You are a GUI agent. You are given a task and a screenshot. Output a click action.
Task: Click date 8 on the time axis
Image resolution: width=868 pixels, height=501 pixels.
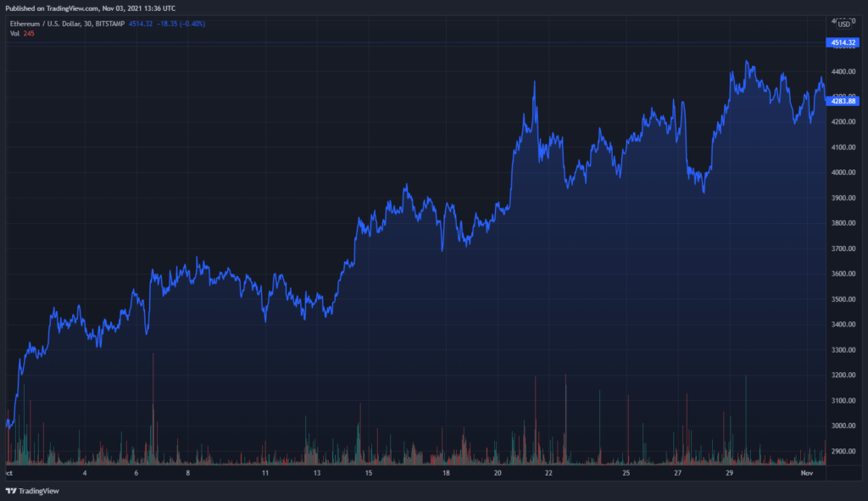187,473
